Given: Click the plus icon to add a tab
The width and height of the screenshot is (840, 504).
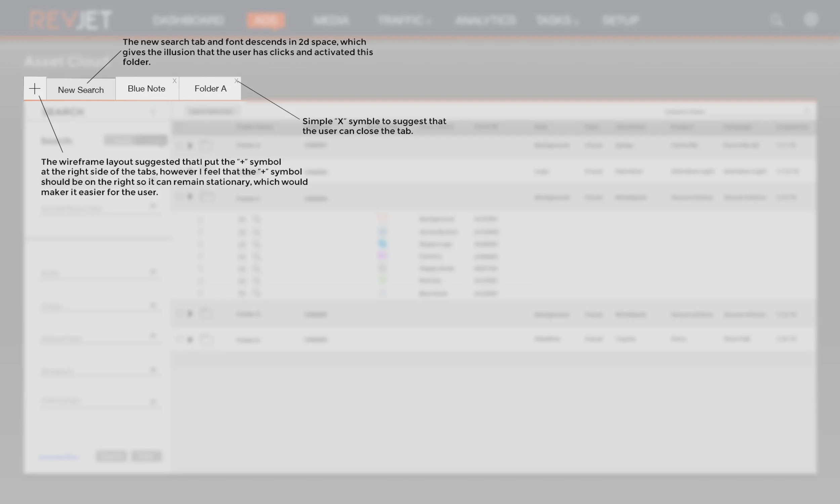Looking at the screenshot, I should point(35,89).
